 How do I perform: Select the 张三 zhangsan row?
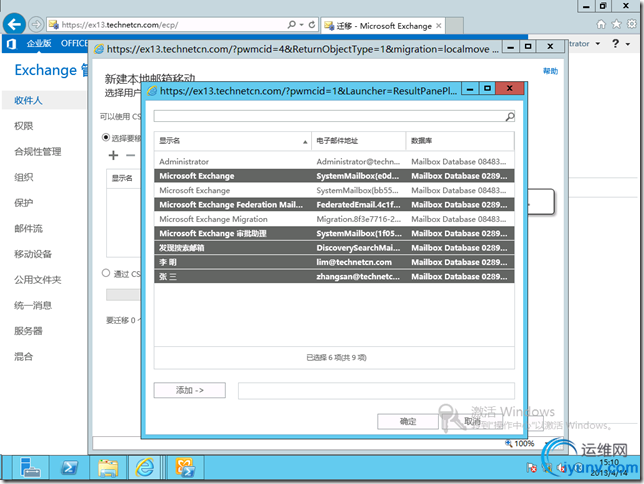[x=334, y=277]
